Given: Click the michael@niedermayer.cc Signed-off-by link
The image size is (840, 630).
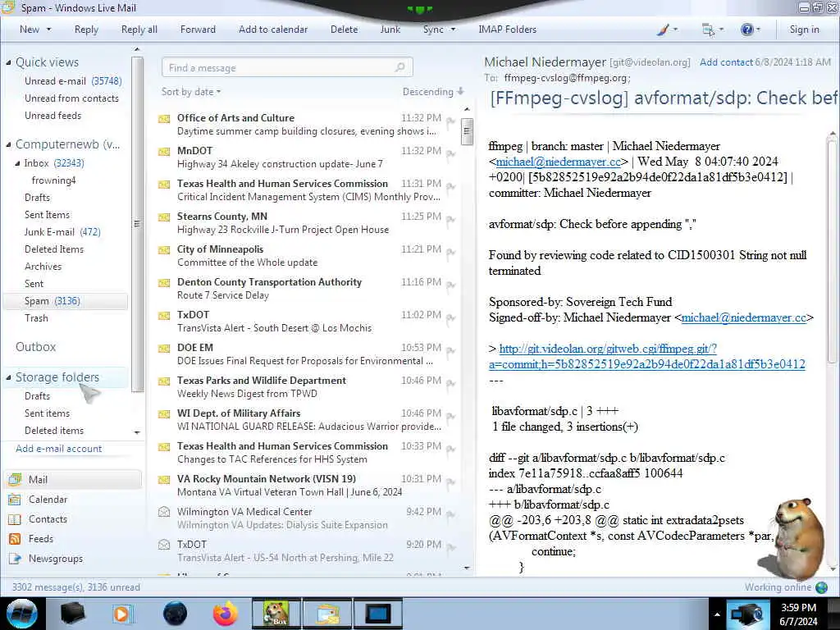Looking at the screenshot, I should click(743, 317).
